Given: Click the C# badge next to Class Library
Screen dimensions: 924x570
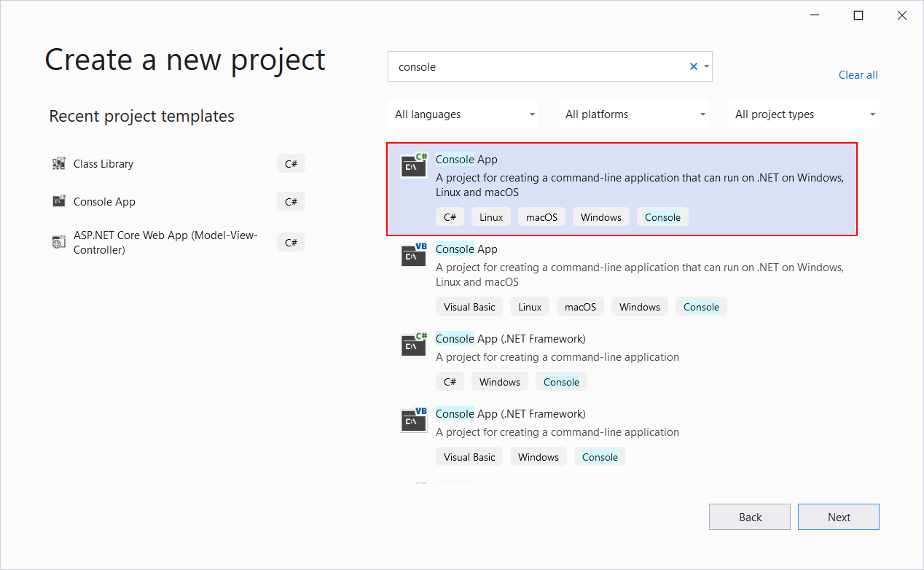Looking at the screenshot, I should [291, 163].
